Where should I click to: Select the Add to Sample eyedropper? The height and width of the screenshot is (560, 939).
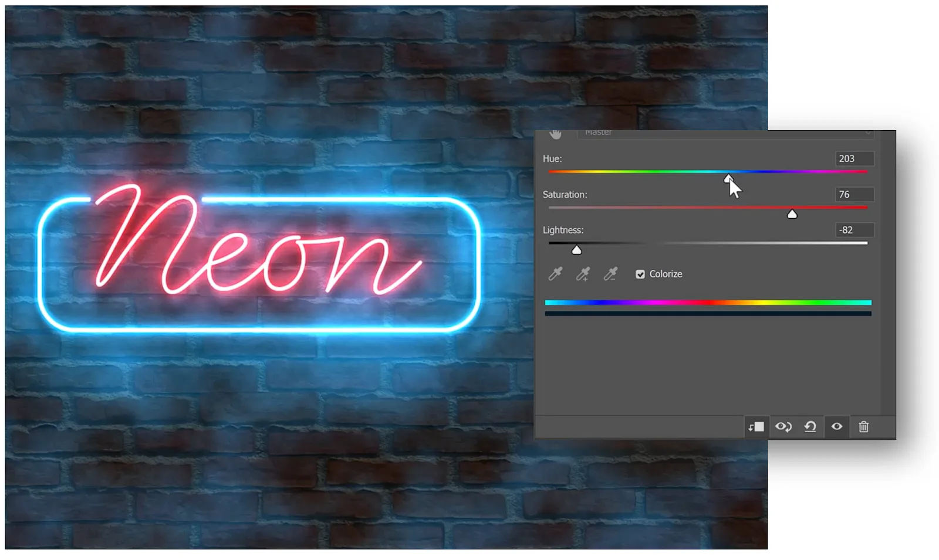[583, 274]
